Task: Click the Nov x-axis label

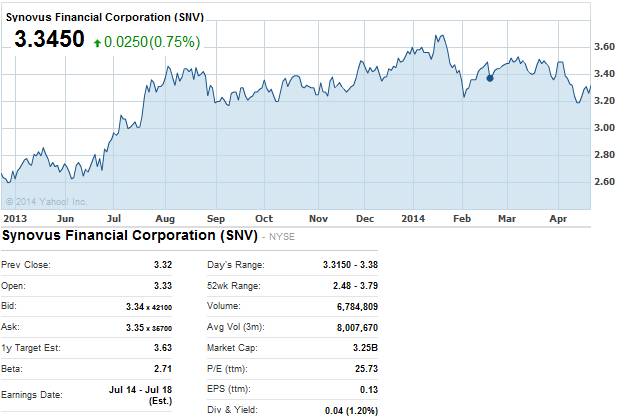Action: pyautogui.click(x=318, y=218)
